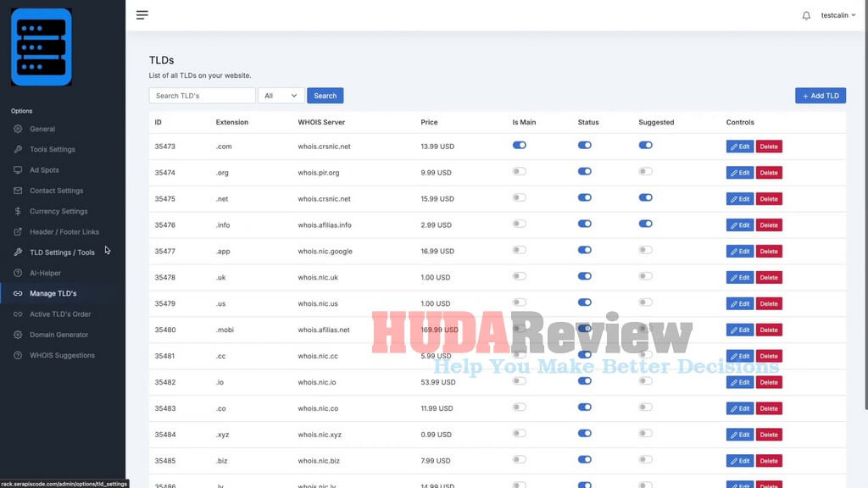
Task: Delete the .io TLD row
Action: (769, 382)
